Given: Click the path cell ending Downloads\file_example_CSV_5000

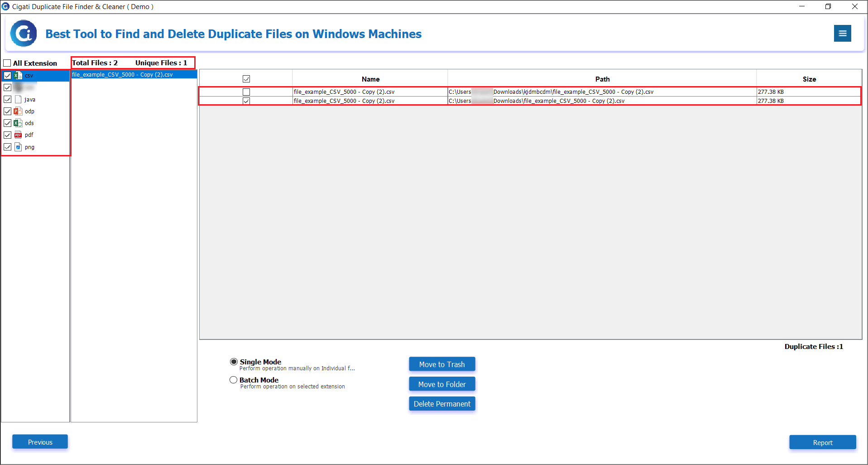Looking at the screenshot, I should [x=602, y=101].
